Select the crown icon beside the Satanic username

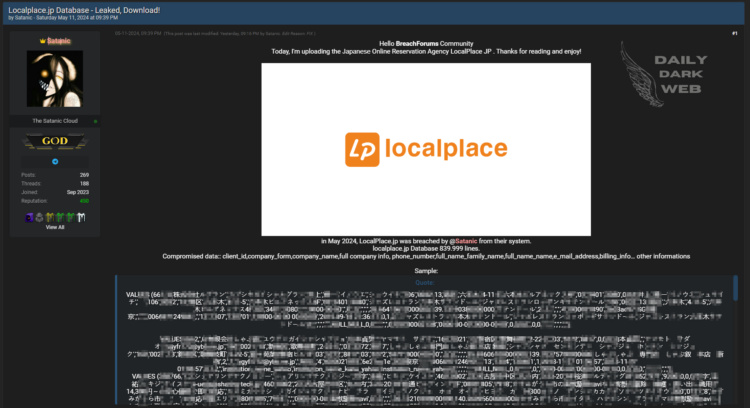click(x=43, y=41)
